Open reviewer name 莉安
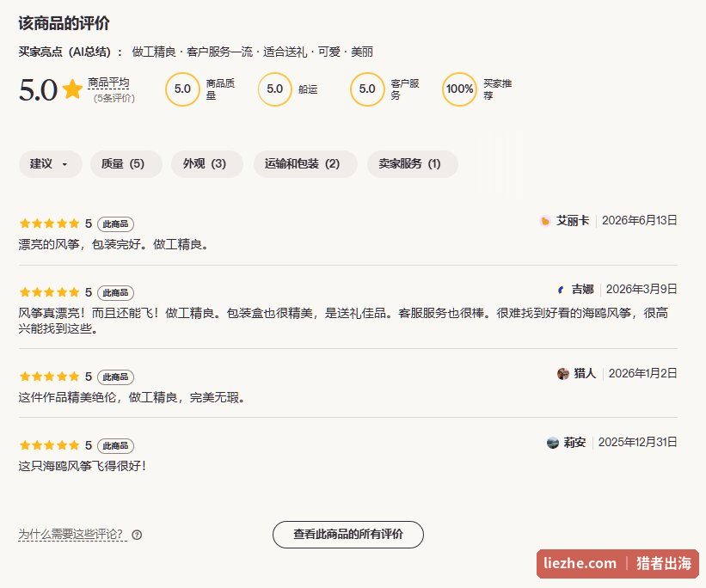This screenshot has height=588, width=706. pos(574,442)
